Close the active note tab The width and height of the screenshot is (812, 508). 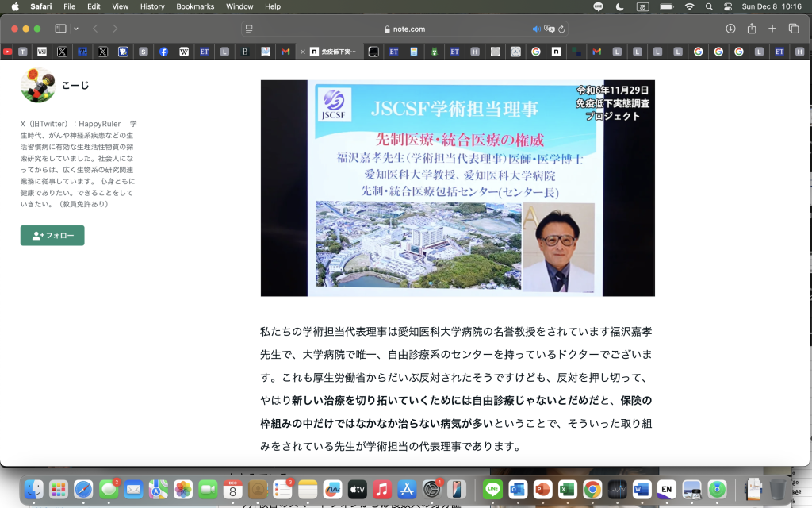click(x=303, y=52)
